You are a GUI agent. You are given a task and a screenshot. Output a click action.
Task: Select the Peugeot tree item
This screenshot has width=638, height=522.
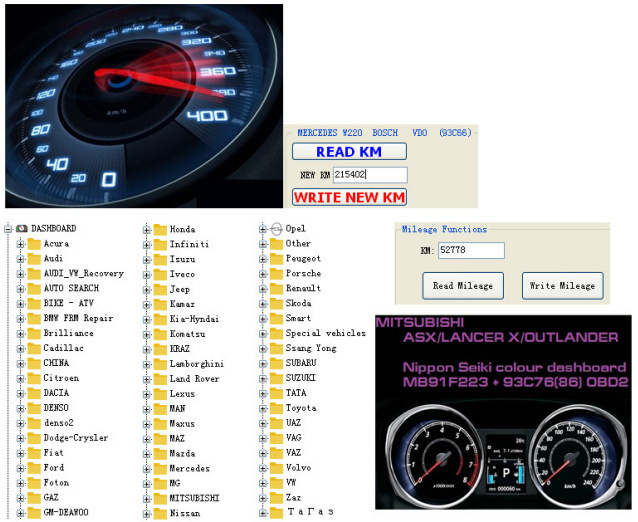tap(303, 259)
